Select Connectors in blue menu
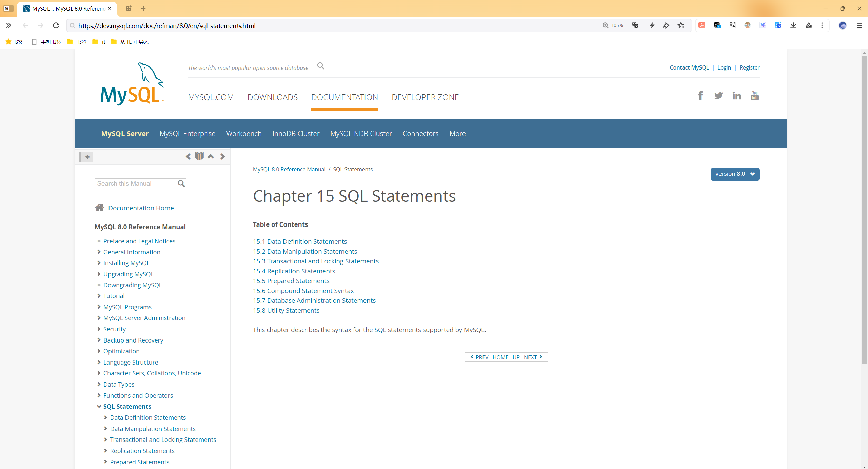The height and width of the screenshot is (469, 868). (420, 134)
